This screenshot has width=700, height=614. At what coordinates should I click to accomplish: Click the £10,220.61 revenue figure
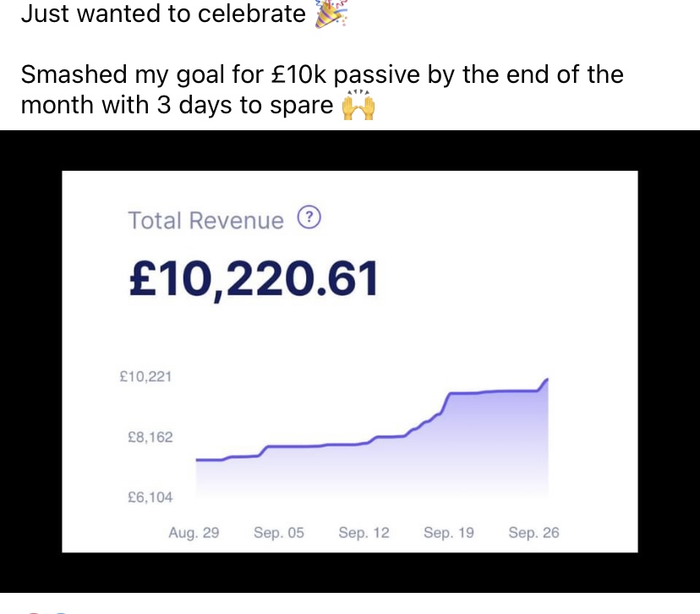click(254, 279)
